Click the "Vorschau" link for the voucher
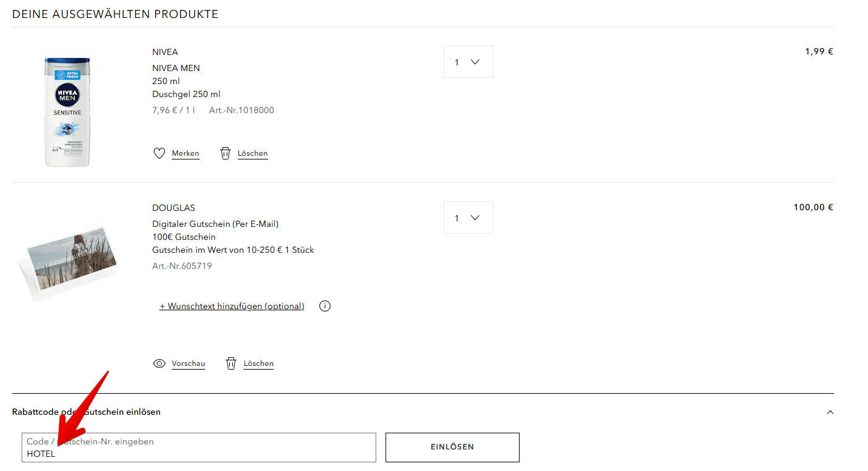Image resolution: width=868 pixels, height=471 pixels. tap(188, 363)
